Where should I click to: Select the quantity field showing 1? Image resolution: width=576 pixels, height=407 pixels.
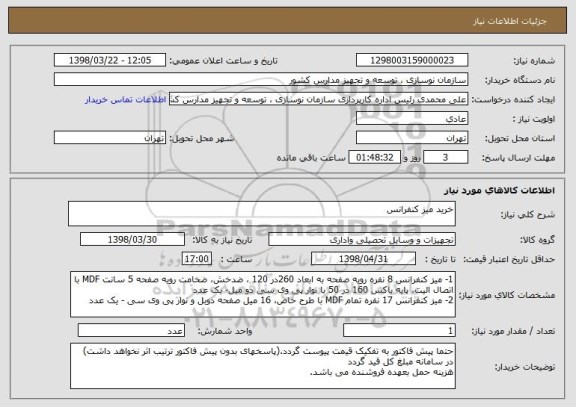[399, 330]
